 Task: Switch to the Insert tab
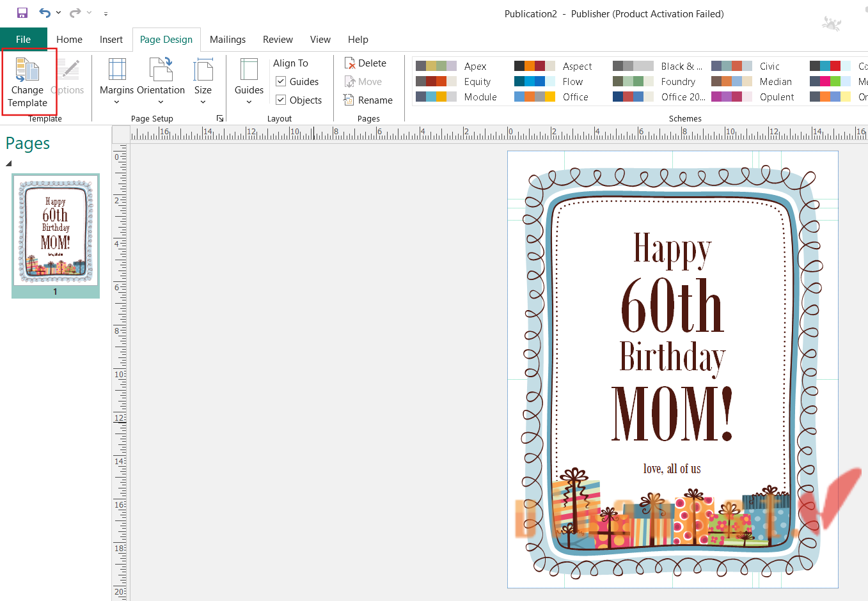click(x=111, y=40)
